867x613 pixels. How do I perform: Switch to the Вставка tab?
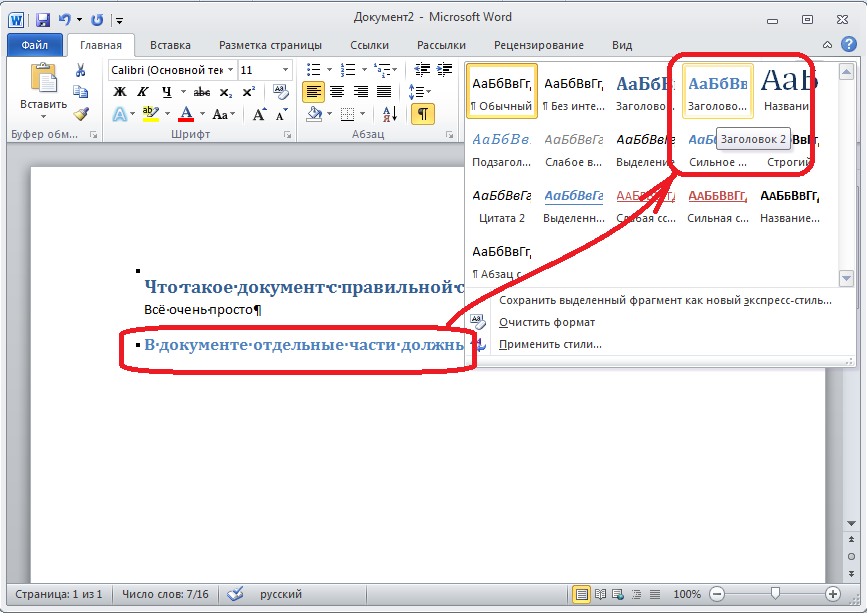click(170, 45)
